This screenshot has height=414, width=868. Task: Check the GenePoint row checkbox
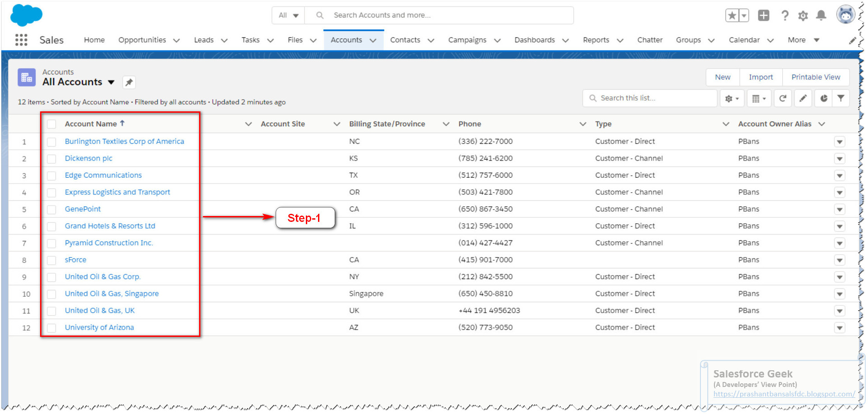52,209
